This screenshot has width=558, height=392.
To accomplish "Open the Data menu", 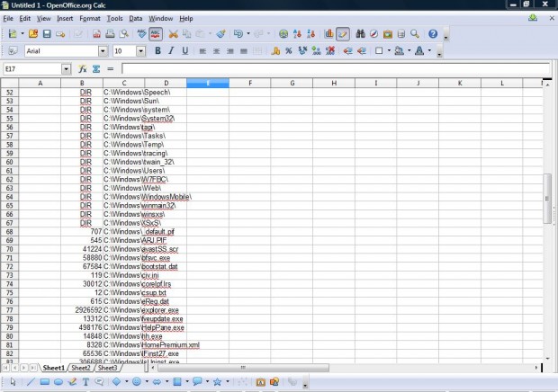I will pyautogui.click(x=136, y=19).
